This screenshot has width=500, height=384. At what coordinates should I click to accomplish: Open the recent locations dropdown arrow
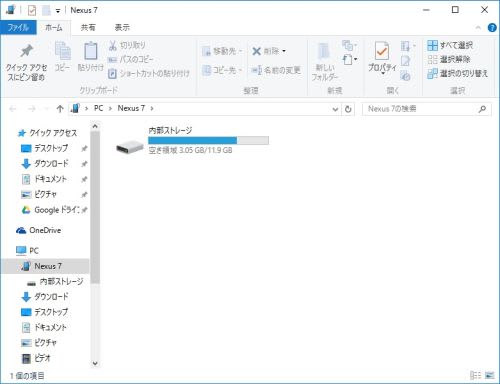(x=46, y=109)
